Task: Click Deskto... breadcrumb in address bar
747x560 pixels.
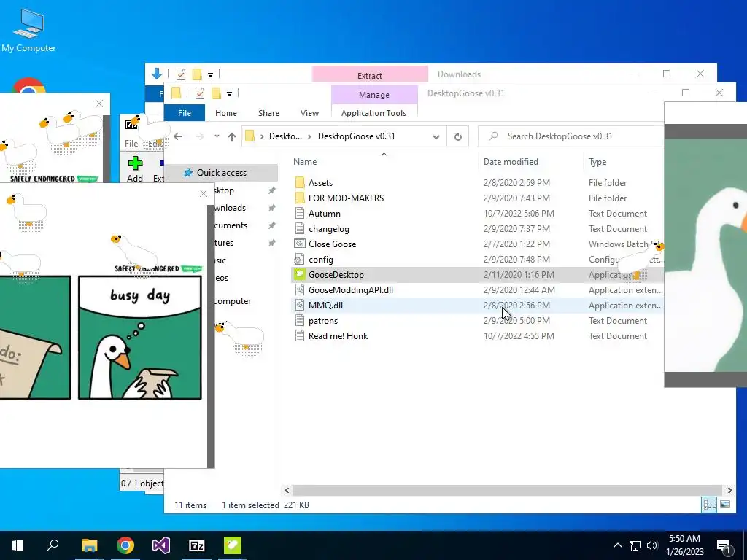Action: (285, 136)
